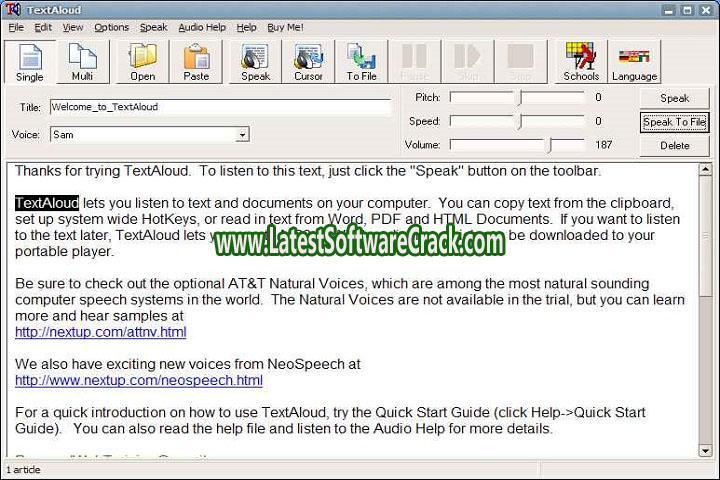This screenshot has width=720, height=480.
Task: Click the TextAloud app icon in title bar
Action: [12, 9]
